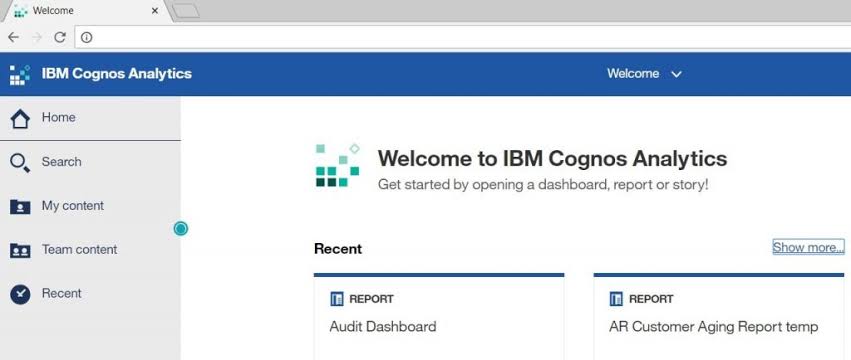
Task: Click the browser forward arrow
Action: point(37,37)
